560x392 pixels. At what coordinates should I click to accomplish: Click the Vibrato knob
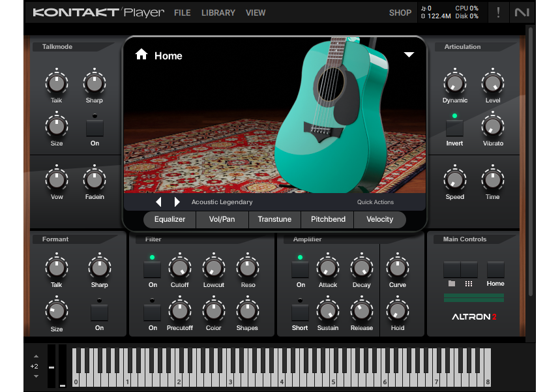click(x=492, y=126)
